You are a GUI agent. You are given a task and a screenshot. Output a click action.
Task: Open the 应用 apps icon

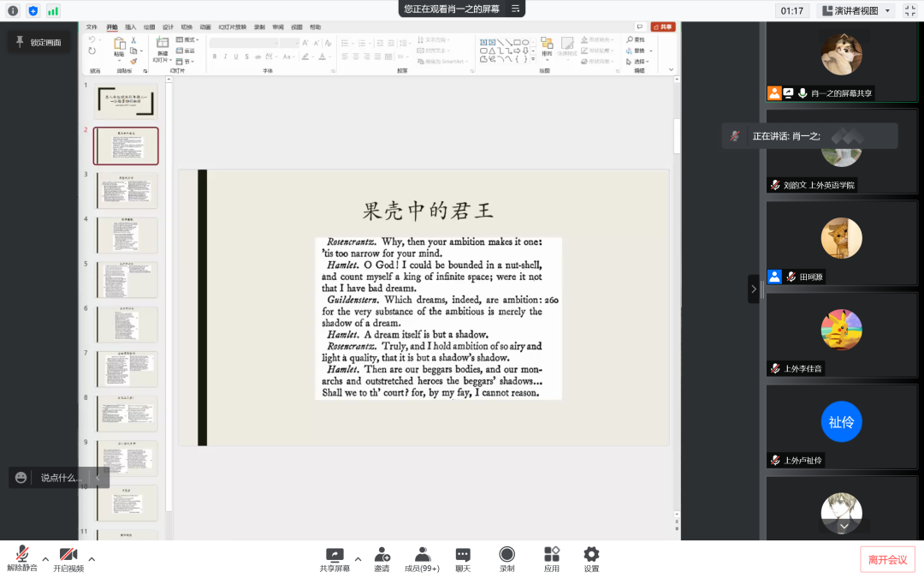[x=552, y=559]
